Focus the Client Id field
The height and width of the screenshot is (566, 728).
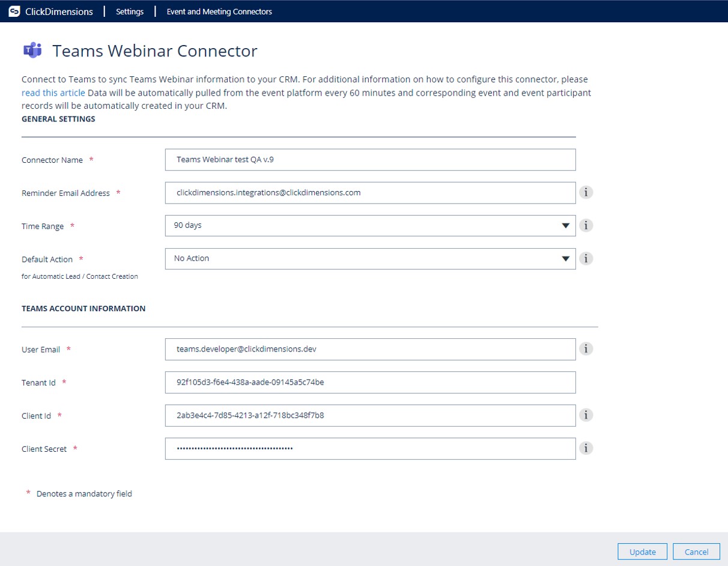370,415
